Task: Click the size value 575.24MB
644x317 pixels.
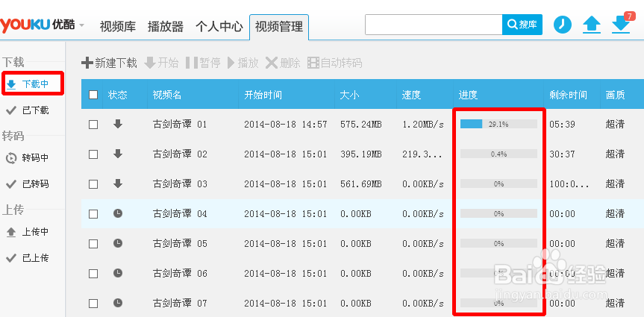Action: click(361, 125)
